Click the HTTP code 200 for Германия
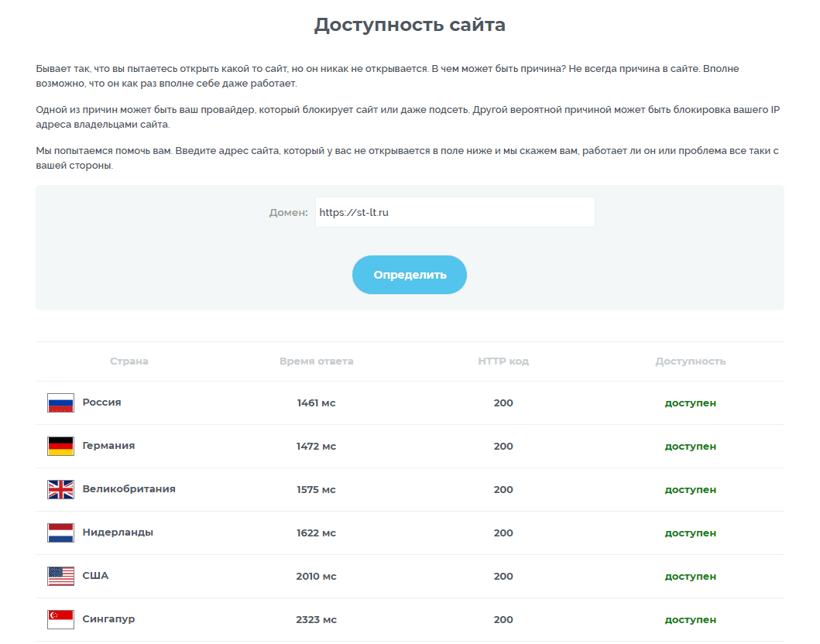The width and height of the screenshot is (820, 644). [503, 447]
